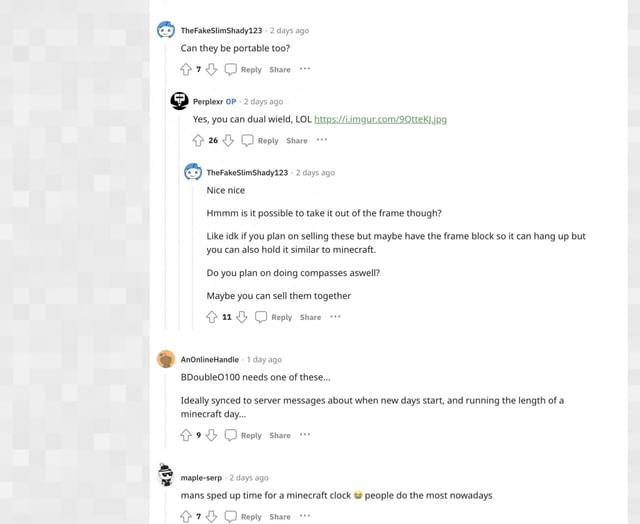Reply to Perplexr's dual wield comment
Screen dimensions: 640x524
260,141
